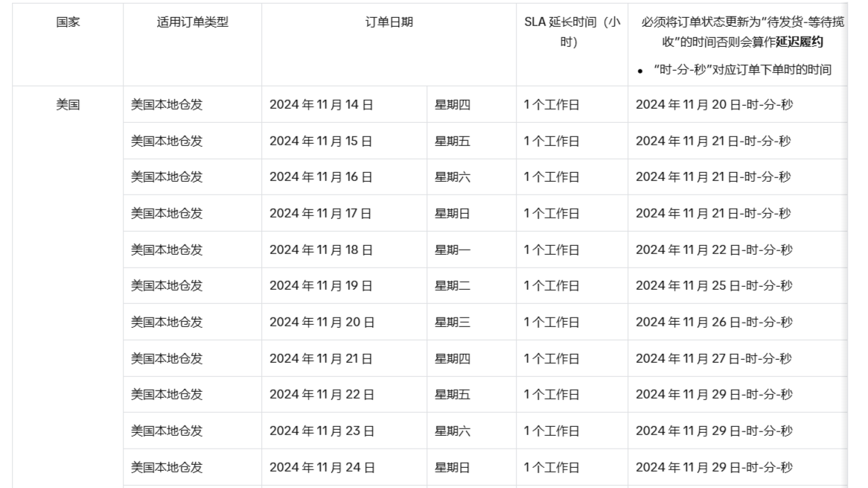Viewport: 868px width, 488px height.
Task: Select the 美国 country cell
Action: (68, 105)
